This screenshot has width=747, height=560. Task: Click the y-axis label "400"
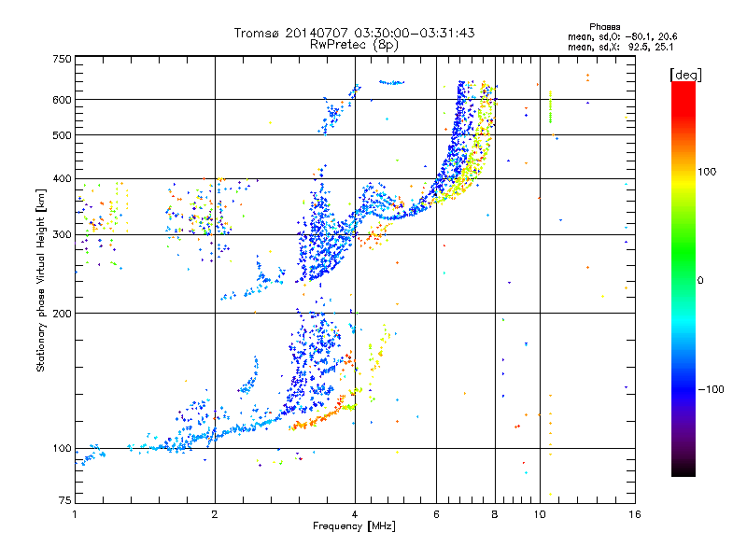[x=62, y=179]
